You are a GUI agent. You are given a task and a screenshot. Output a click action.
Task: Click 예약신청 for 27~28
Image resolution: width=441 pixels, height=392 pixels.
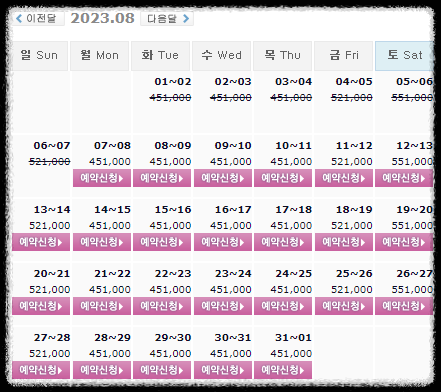click(x=41, y=370)
